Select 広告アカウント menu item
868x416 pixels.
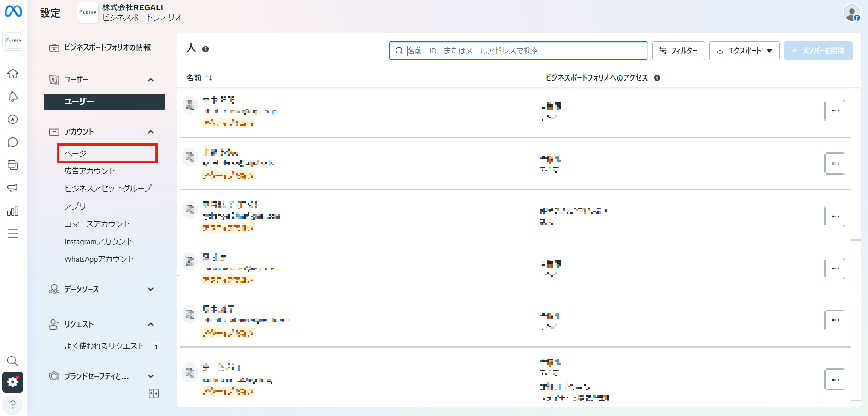coord(90,171)
